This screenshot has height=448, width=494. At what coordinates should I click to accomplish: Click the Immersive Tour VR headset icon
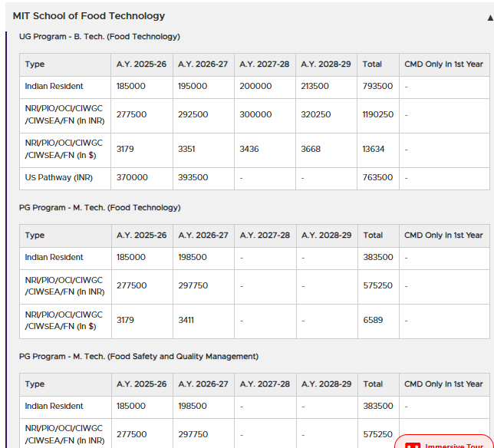(413, 446)
